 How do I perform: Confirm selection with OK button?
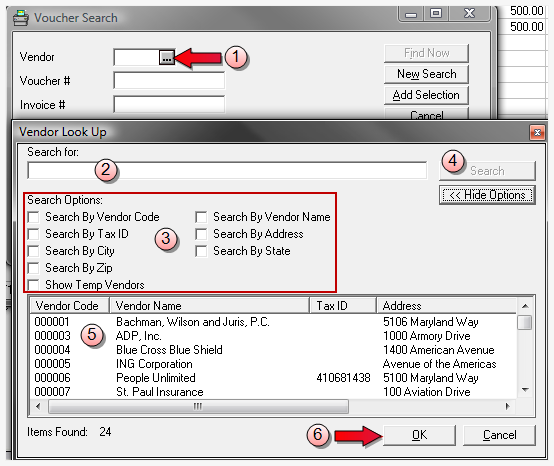click(x=419, y=435)
